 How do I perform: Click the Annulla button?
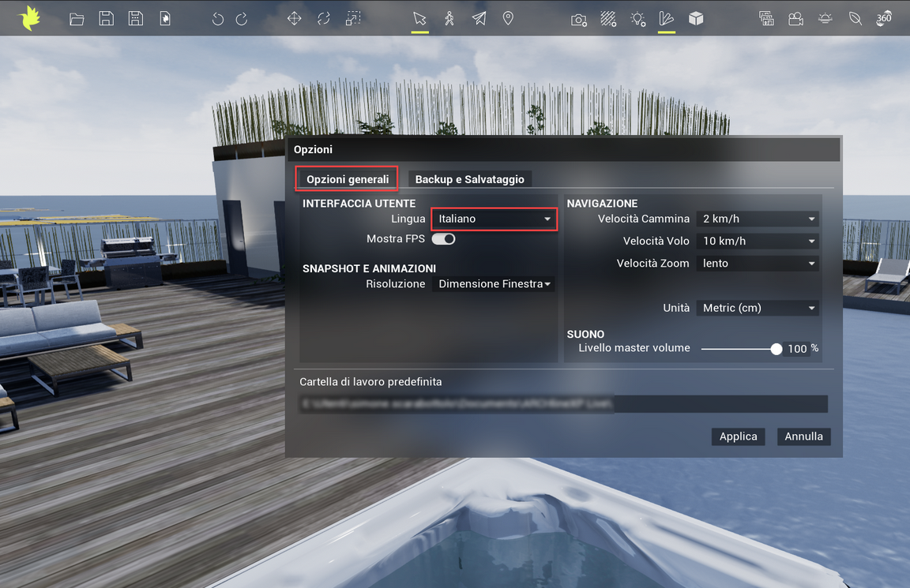(x=804, y=436)
